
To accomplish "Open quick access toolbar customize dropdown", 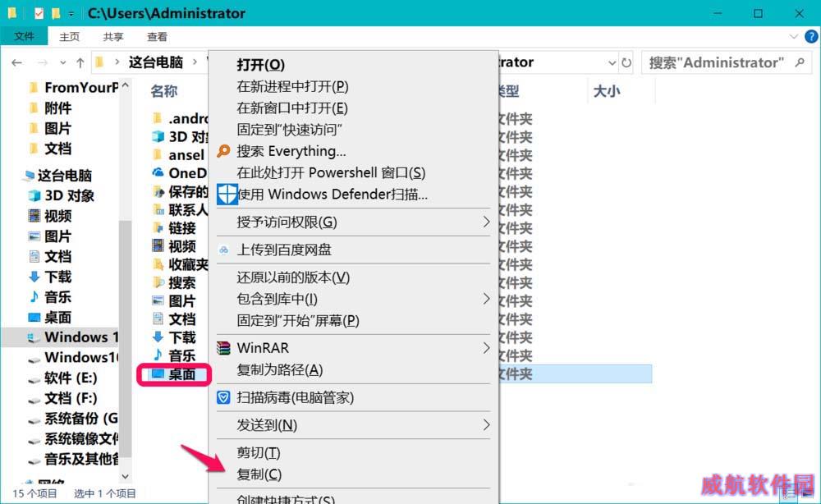I will (71, 14).
